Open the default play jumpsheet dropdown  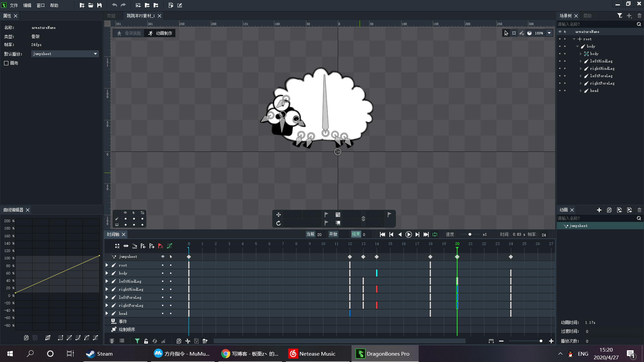point(95,54)
